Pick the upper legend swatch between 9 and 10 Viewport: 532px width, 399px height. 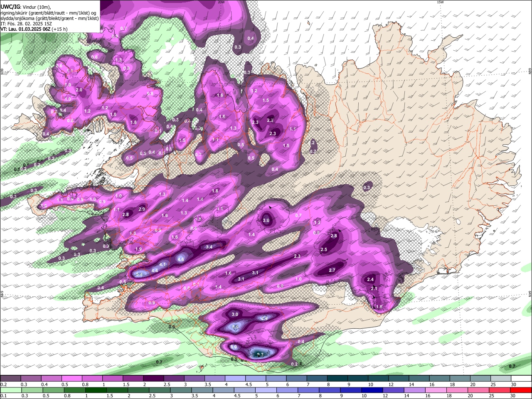(x=358, y=378)
